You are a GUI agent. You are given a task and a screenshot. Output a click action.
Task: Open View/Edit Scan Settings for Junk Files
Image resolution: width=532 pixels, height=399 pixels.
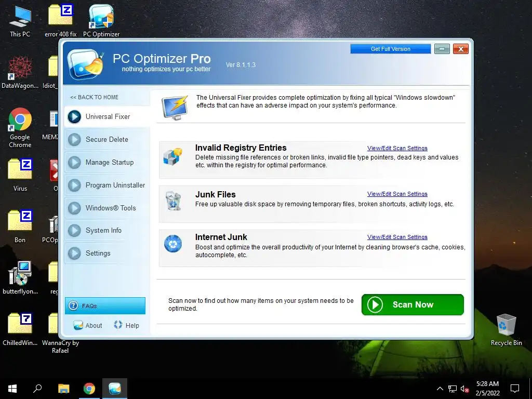tap(397, 194)
